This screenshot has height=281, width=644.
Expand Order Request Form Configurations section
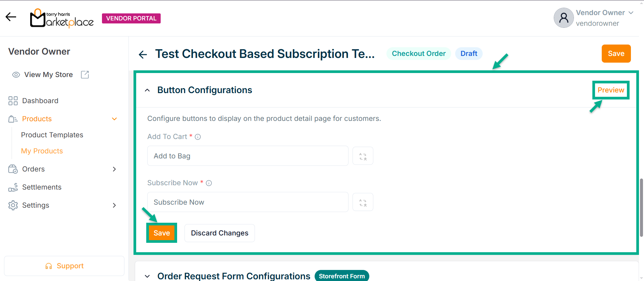[147, 276]
